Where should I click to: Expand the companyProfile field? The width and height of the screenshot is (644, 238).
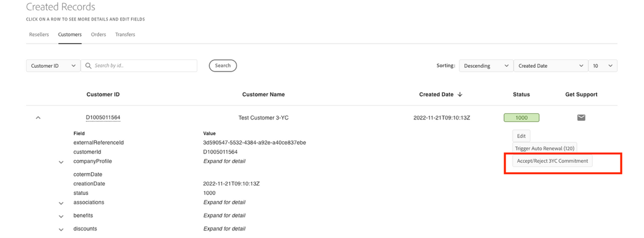(61, 162)
